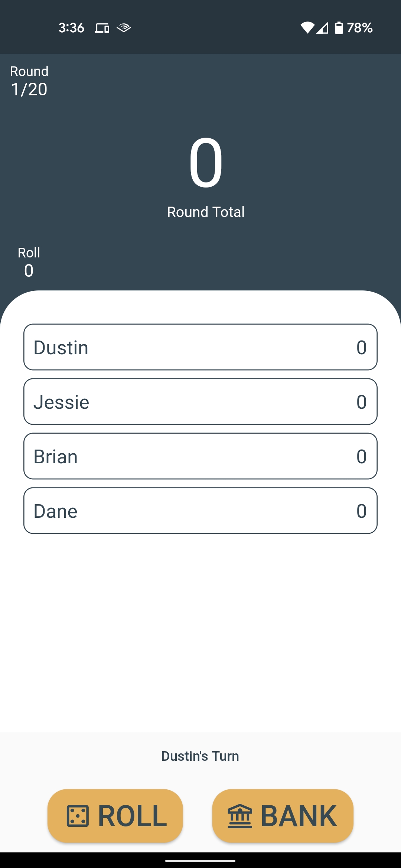Tap the cast devices icon in status bar
The height and width of the screenshot is (868, 401).
(x=102, y=28)
